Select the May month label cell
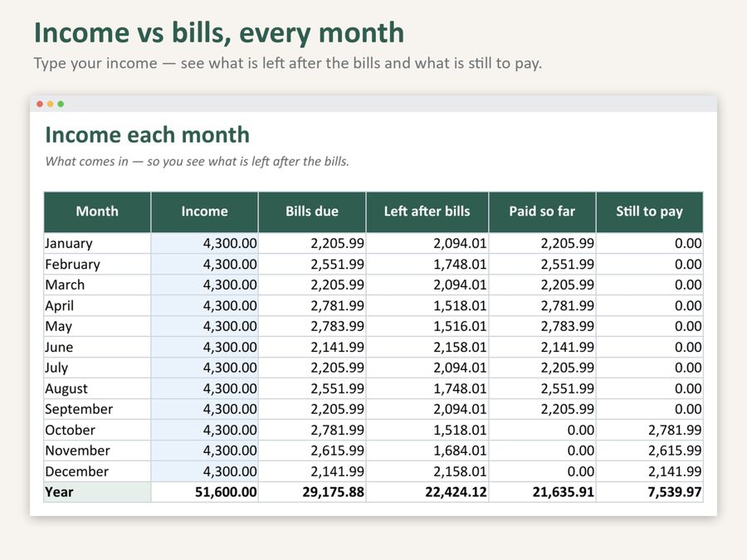 (x=97, y=326)
